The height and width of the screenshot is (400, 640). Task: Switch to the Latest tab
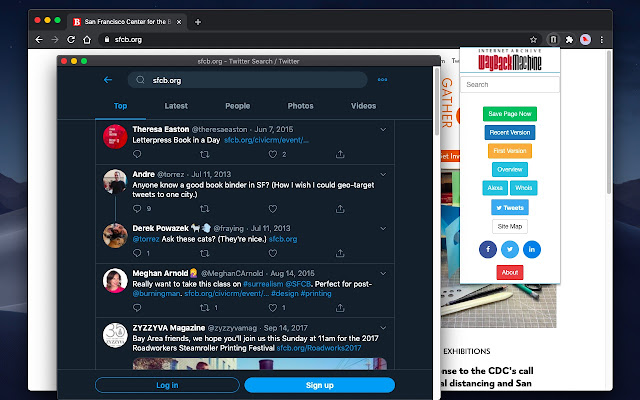click(x=176, y=106)
